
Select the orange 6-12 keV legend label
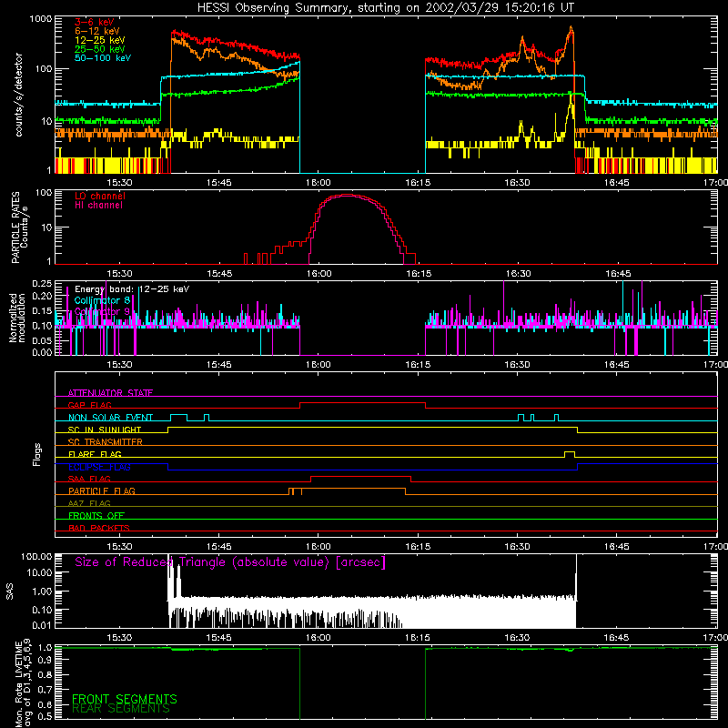(97, 31)
